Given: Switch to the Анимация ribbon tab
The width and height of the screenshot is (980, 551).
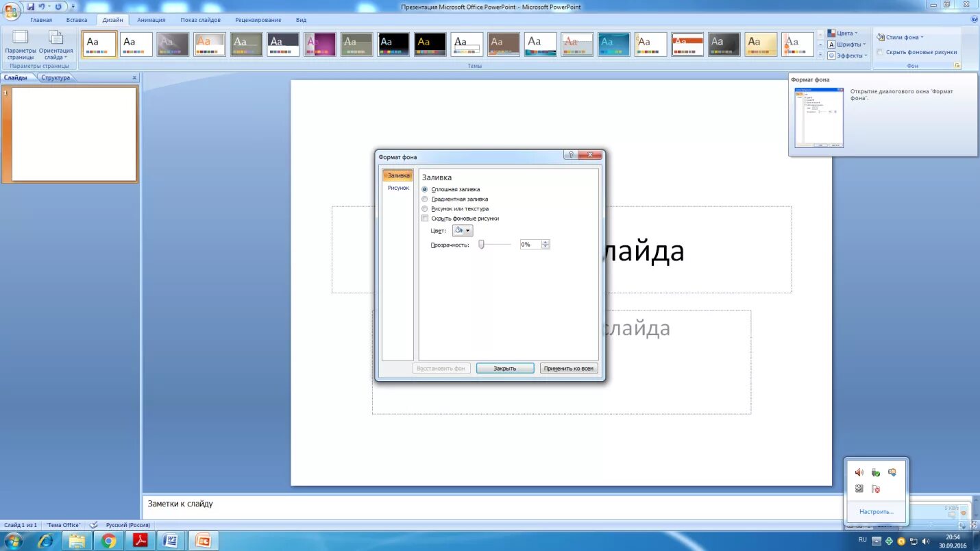Looking at the screenshot, I should point(151,20).
